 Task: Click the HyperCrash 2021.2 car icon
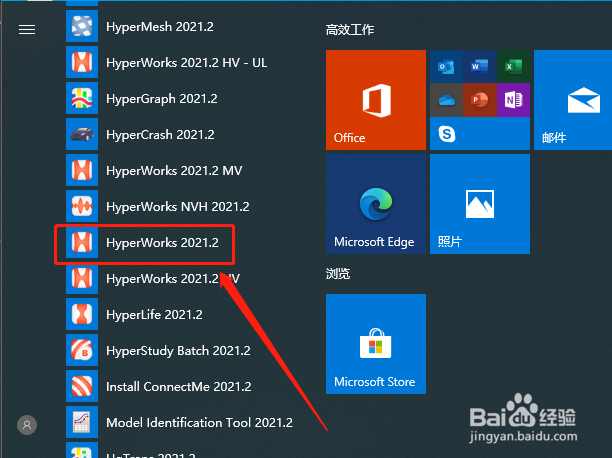(82, 134)
